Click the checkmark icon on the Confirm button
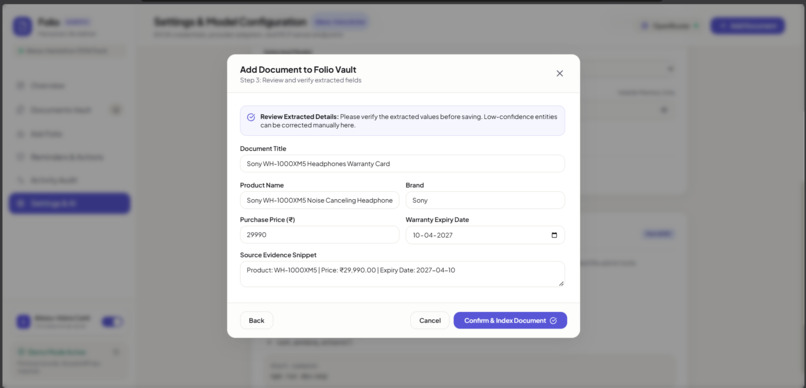The height and width of the screenshot is (388, 806). (553, 321)
